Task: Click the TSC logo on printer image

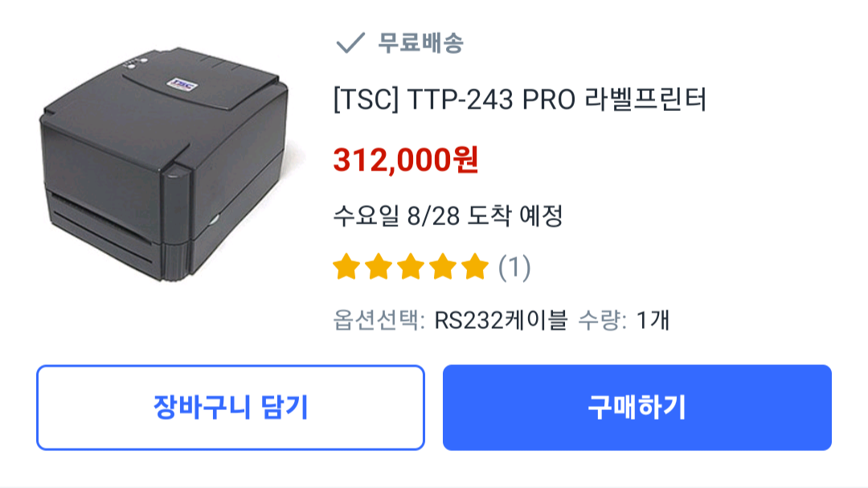Action: click(182, 84)
